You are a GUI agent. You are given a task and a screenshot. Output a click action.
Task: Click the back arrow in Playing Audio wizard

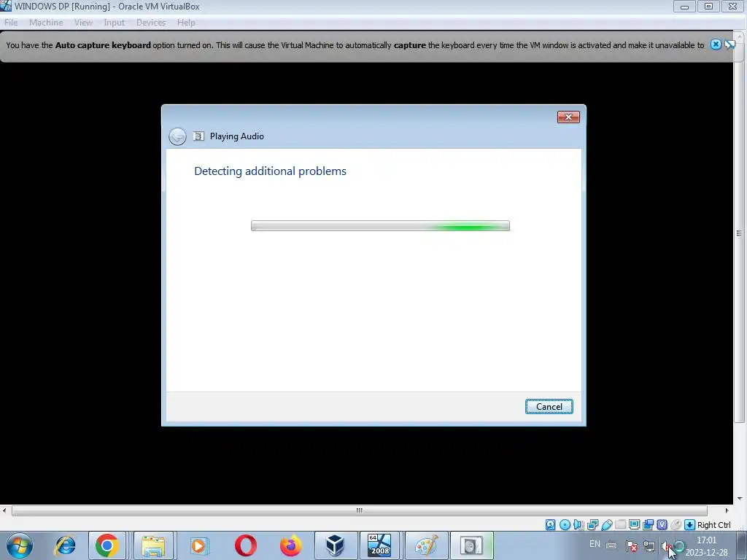(177, 136)
